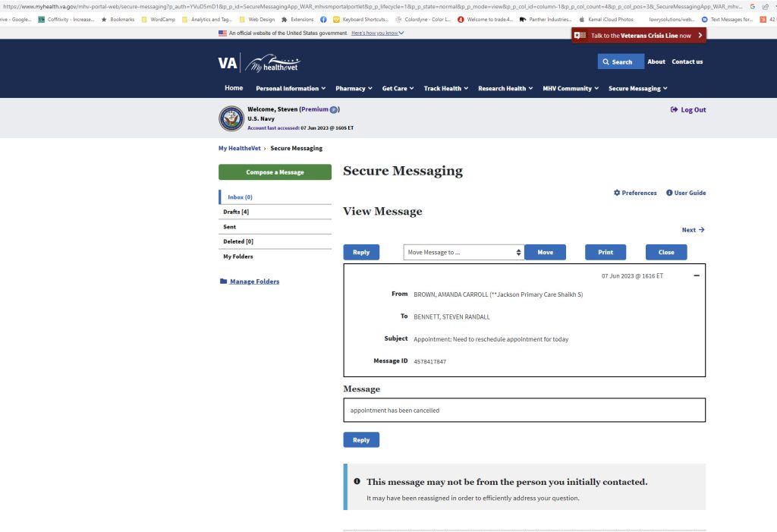Image resolution: width=777 pixels, height=532 pixels.
Task: Open the Drafts folder
Action: 236,212
